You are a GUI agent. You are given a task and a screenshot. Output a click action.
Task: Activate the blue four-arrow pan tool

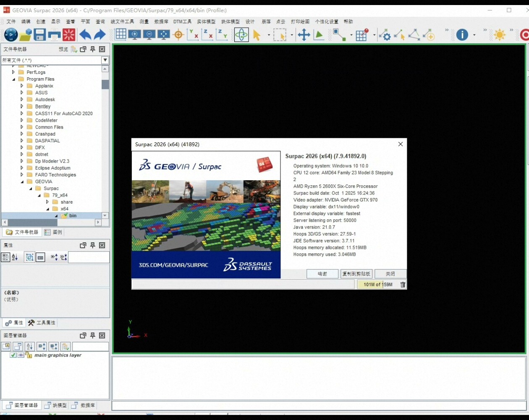tap(304, 34)
